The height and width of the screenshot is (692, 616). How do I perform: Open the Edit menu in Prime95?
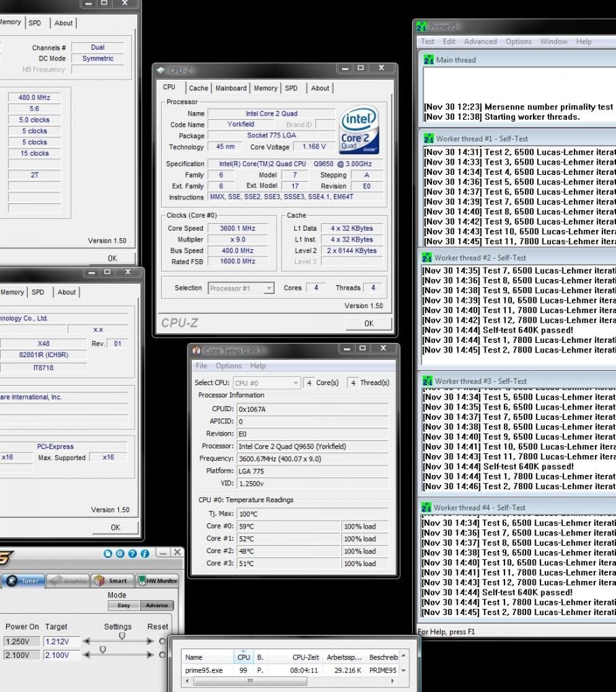(449, 42)
